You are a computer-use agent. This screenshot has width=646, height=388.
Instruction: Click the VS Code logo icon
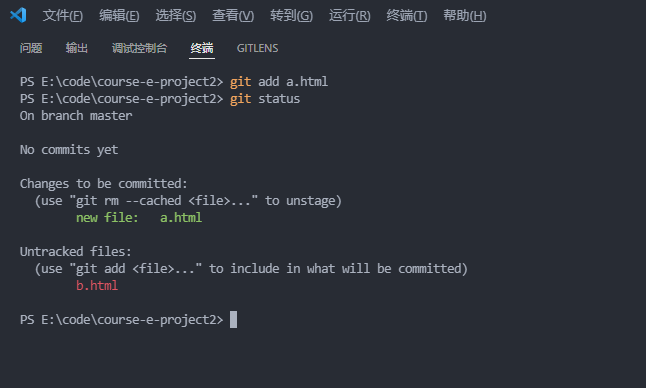coord(18,15)
